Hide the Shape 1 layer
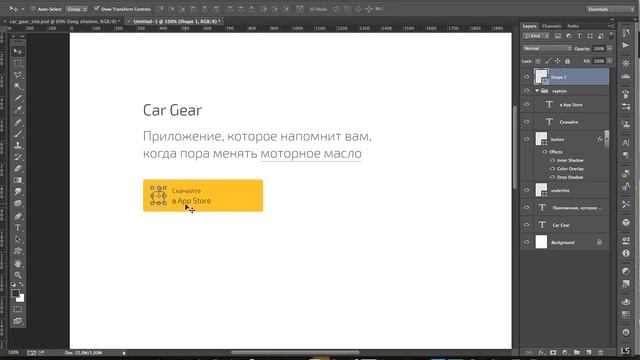Screen dimensions: 640x360 pyautogui.click(x=527, y=77)
